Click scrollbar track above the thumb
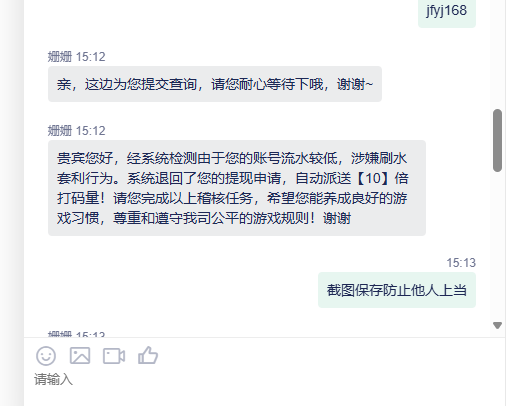This screenshot has height=406, width=527. coord(497,54)
